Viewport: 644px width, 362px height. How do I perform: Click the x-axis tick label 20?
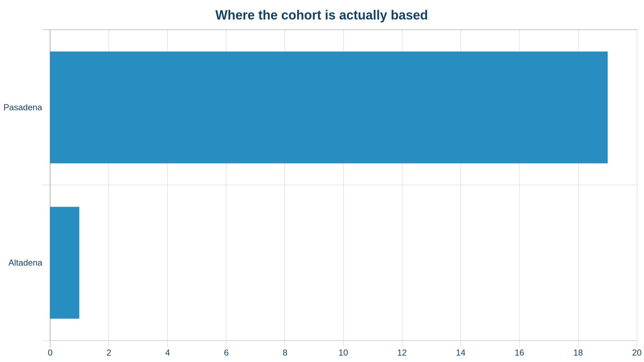point(637,353)
